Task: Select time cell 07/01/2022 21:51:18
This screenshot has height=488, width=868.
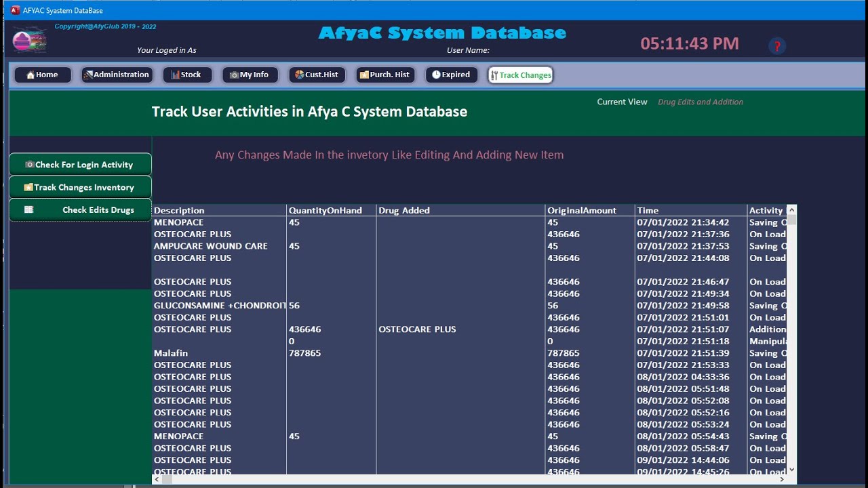Action: coord(691,342)
